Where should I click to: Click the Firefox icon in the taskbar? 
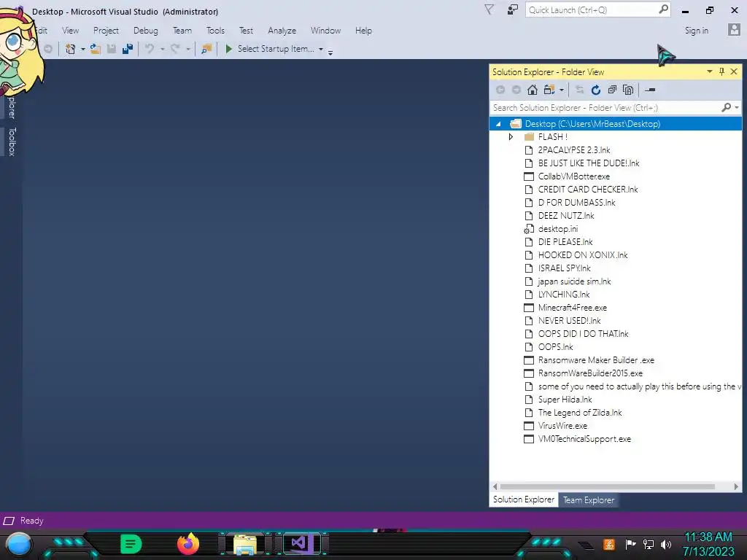click(188, 544)
